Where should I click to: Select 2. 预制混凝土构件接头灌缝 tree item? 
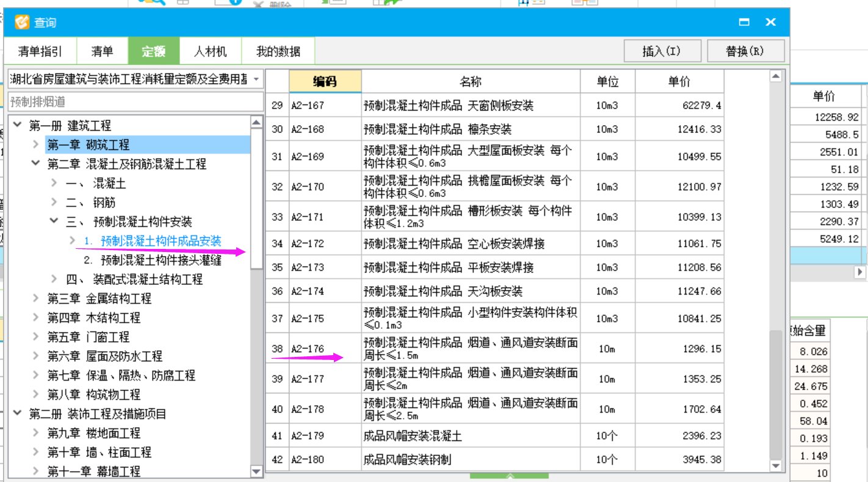(x=153, y=261)
